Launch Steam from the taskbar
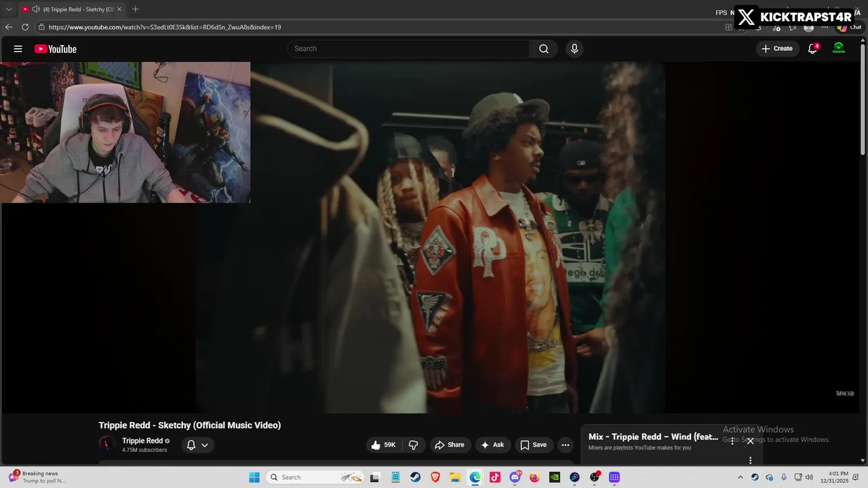This screenshot has height=488, width=868. [x=415, y=477]
